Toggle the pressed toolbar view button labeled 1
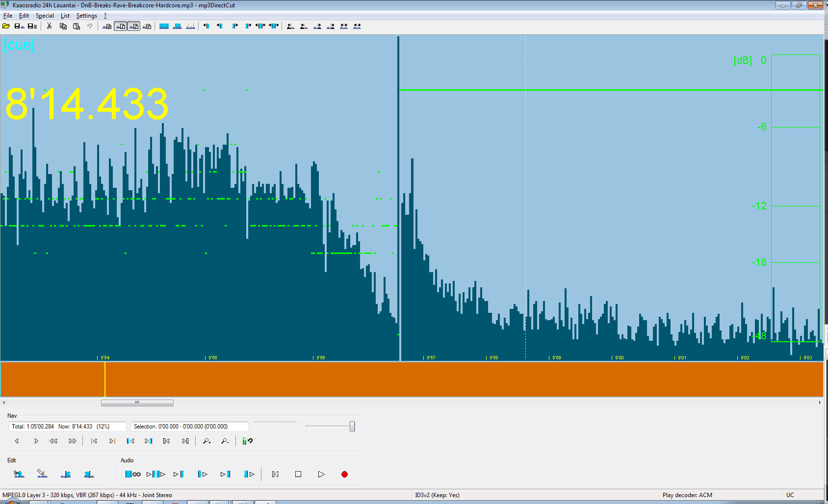828x504 pixels. 120,26
